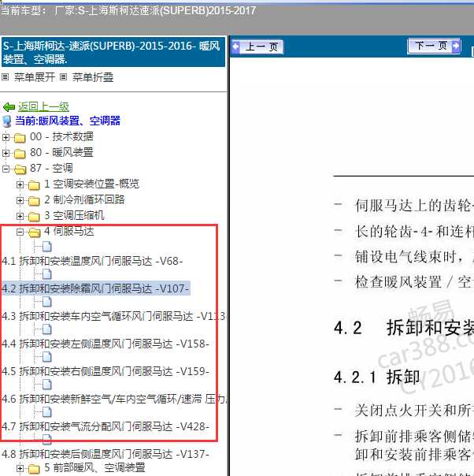Viewport: 474px width, 476px height.
Task: Select 5 前部暖风、空调装置 tree item
Action: click(x=94, y=468)
